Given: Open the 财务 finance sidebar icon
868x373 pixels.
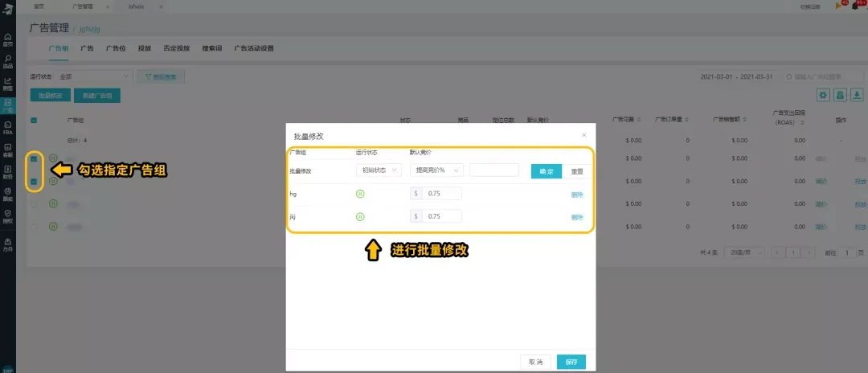Looking at the screenshot, I should coord(8,170).
